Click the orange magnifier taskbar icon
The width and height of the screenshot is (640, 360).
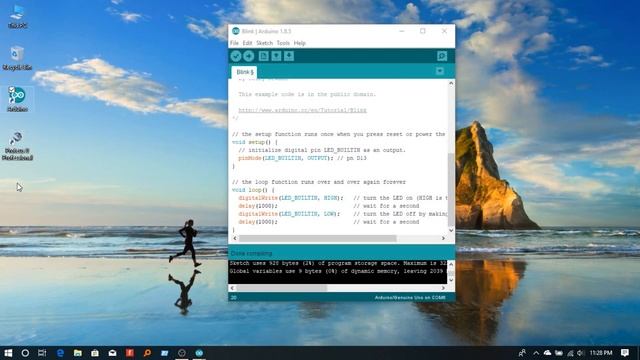click(147, 353)
